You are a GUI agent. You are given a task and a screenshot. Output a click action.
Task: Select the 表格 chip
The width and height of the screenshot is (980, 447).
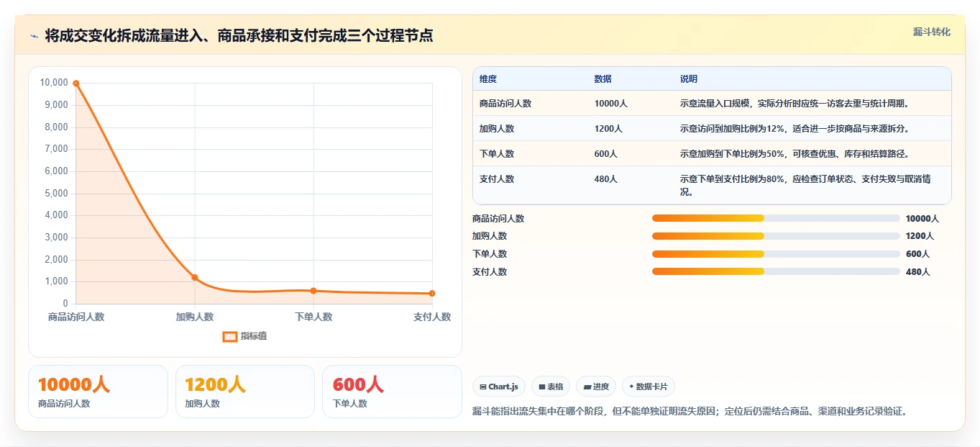pos(551,387)
